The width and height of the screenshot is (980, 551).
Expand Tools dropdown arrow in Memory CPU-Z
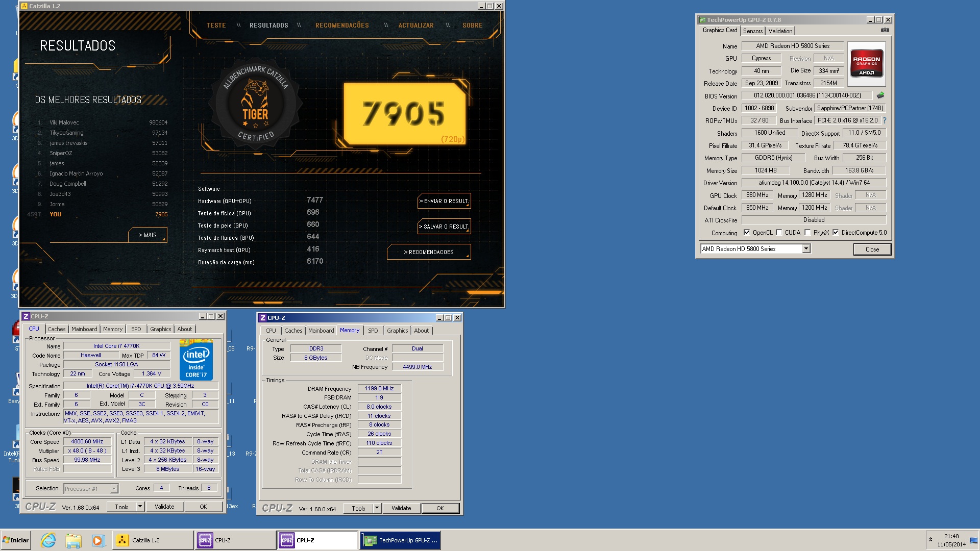pyautogui.click(x=377, y=508)
